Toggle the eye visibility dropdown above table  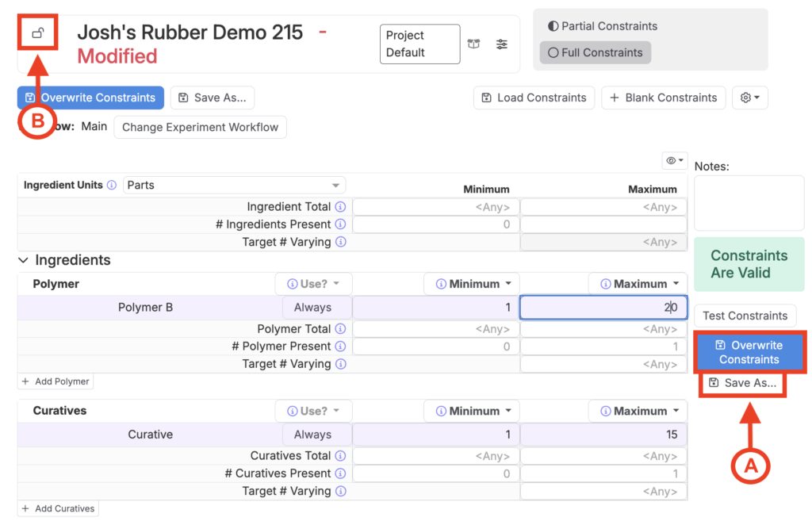(675, 161)
